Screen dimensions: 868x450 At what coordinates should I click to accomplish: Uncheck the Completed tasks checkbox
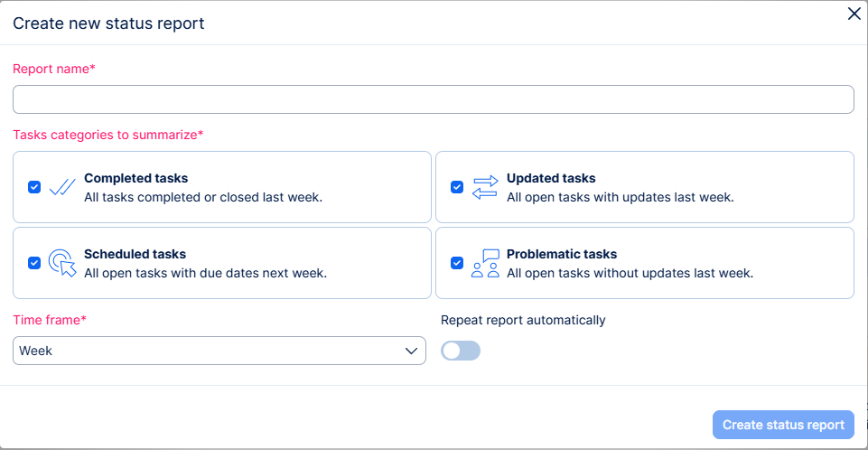point(34,187)
